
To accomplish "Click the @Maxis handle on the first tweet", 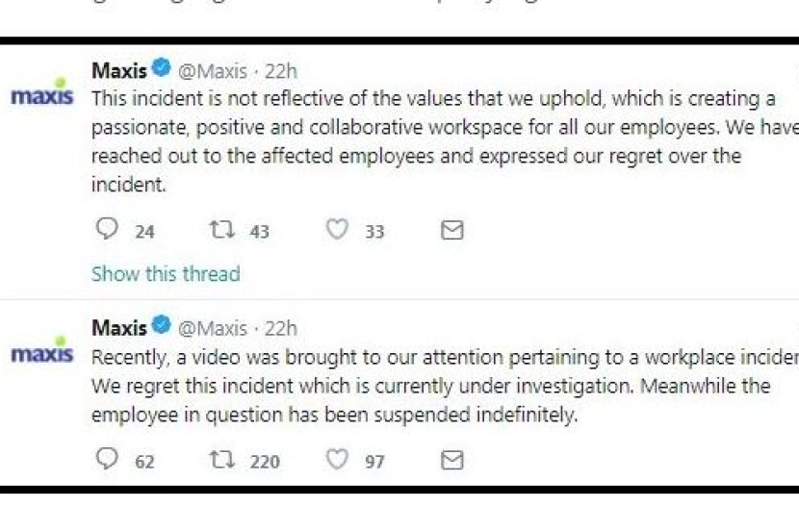I will (x=213, y=70).
